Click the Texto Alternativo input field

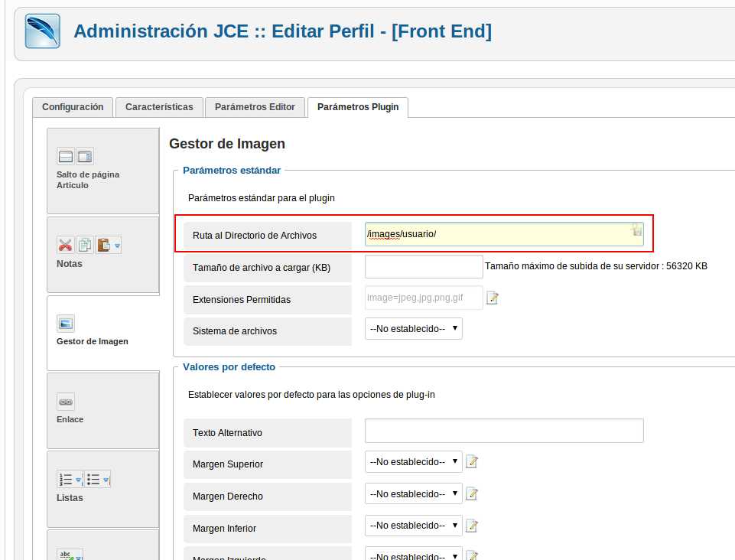[x=504, y=431]
